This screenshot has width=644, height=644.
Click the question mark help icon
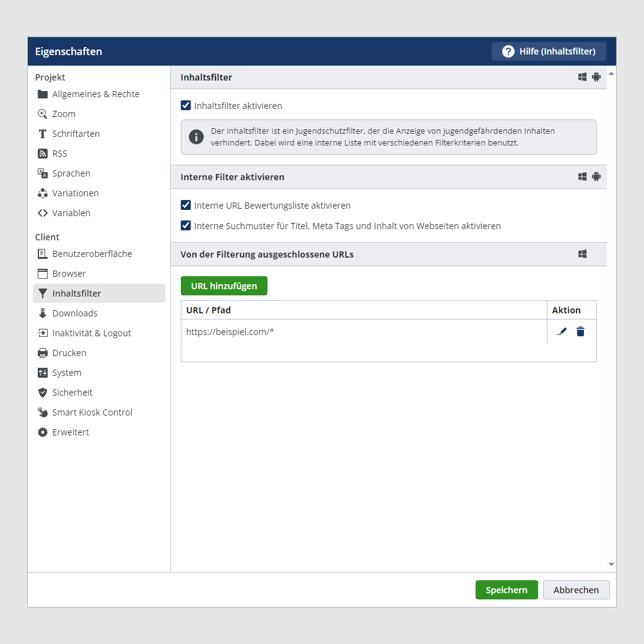click(x=508, y=51)
